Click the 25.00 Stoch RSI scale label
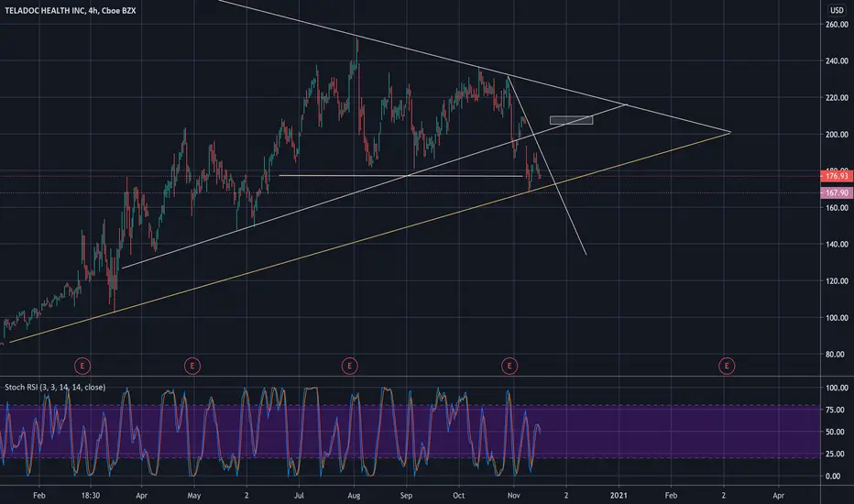Screen dimensions: 854x504 (837, 454)
